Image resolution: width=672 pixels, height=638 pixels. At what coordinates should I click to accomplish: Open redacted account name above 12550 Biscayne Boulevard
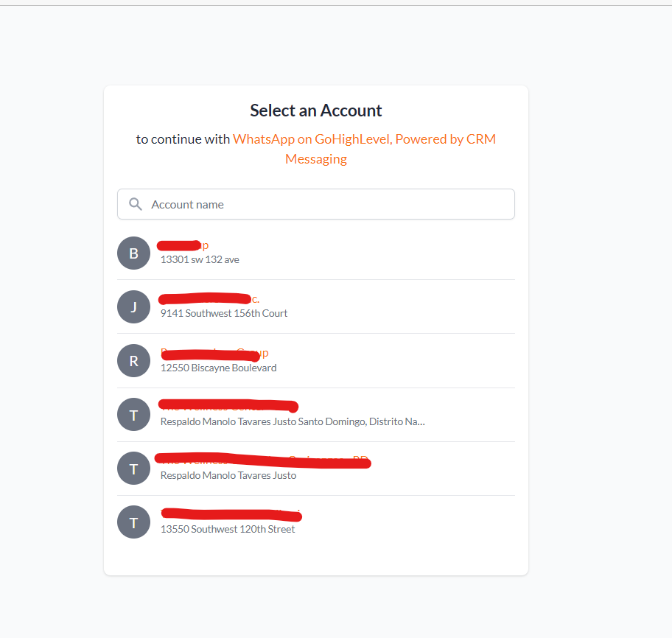tap(214, 354)
